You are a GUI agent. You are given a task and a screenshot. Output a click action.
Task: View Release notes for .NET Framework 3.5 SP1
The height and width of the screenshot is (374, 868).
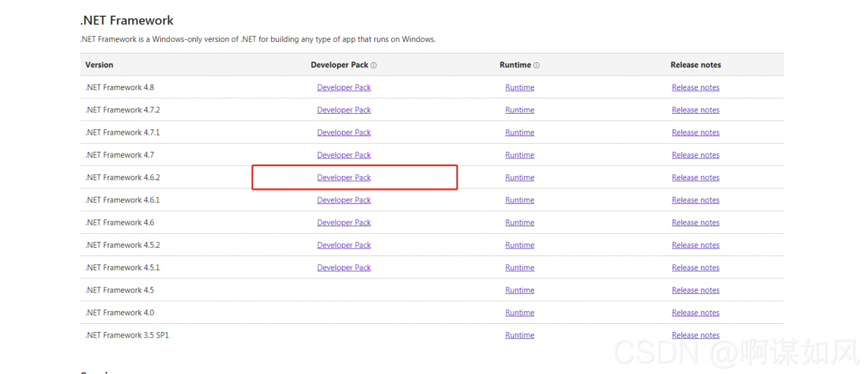tap(696, 335)
